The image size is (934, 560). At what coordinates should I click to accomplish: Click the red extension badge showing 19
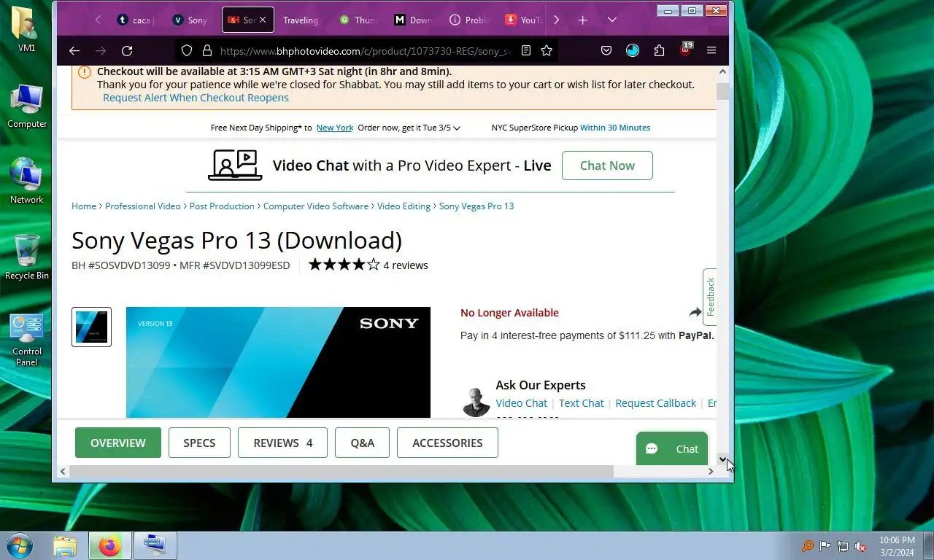pyautogui.click(x=685, y=49)
